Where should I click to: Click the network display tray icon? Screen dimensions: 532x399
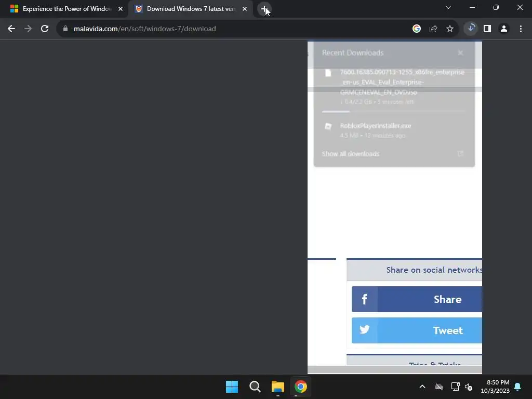tap(455, 387)
